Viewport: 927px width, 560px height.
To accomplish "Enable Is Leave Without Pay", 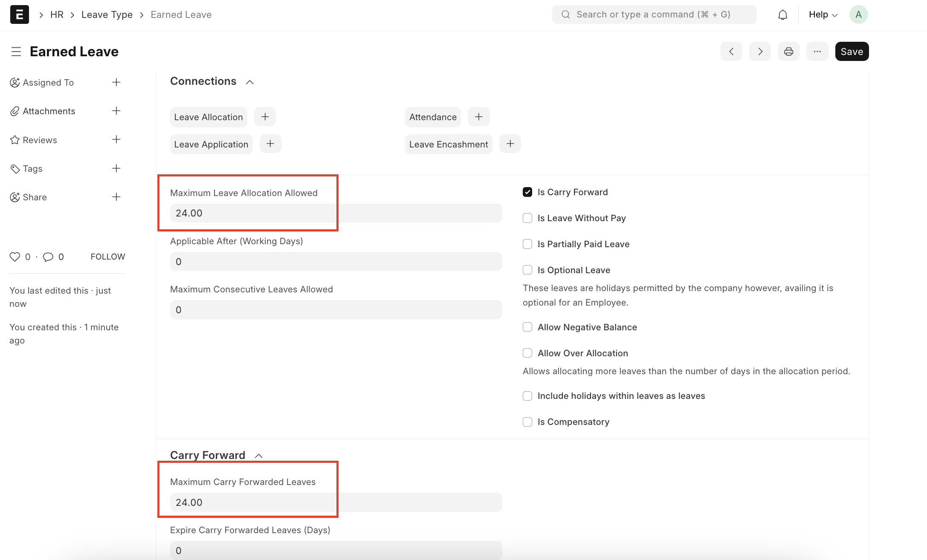I will coord(527,218).
